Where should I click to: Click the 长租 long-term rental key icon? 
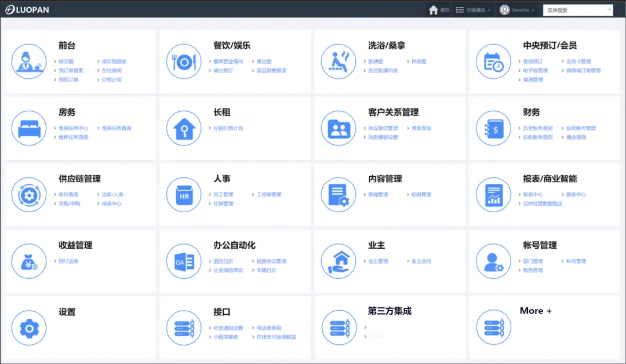pyautogui.click(x=184, y=128)
